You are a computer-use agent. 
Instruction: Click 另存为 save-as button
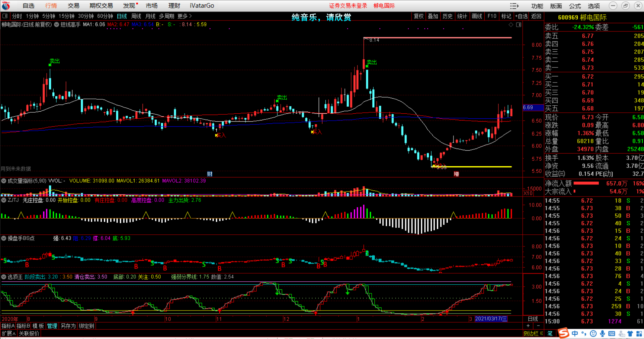[x=68, y=326]
